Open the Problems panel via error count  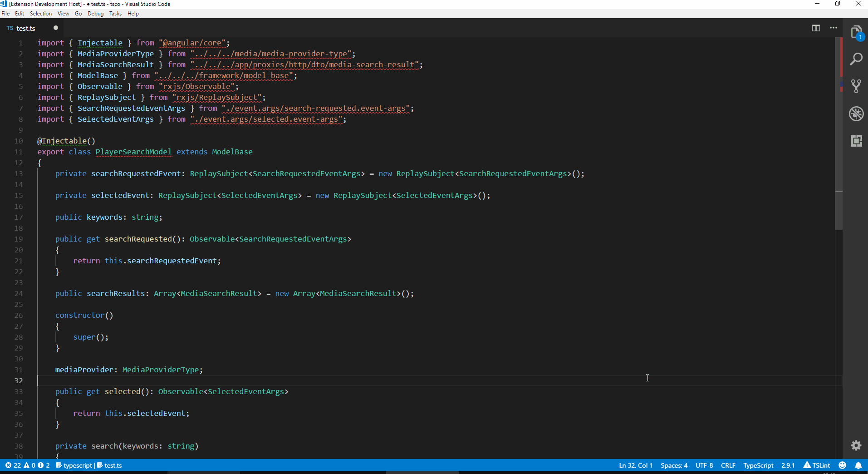(13, 465)
